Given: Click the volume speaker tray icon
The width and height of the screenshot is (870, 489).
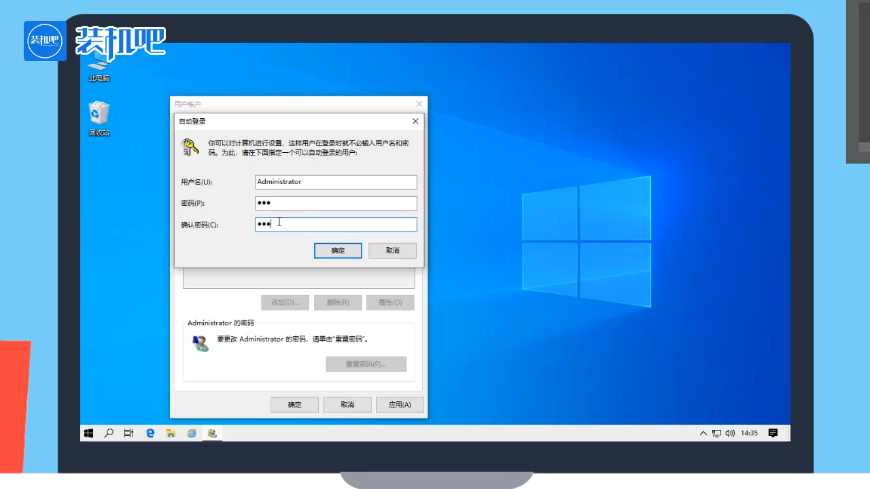Looking at the screenshot, I should click(x=729, y=433).
